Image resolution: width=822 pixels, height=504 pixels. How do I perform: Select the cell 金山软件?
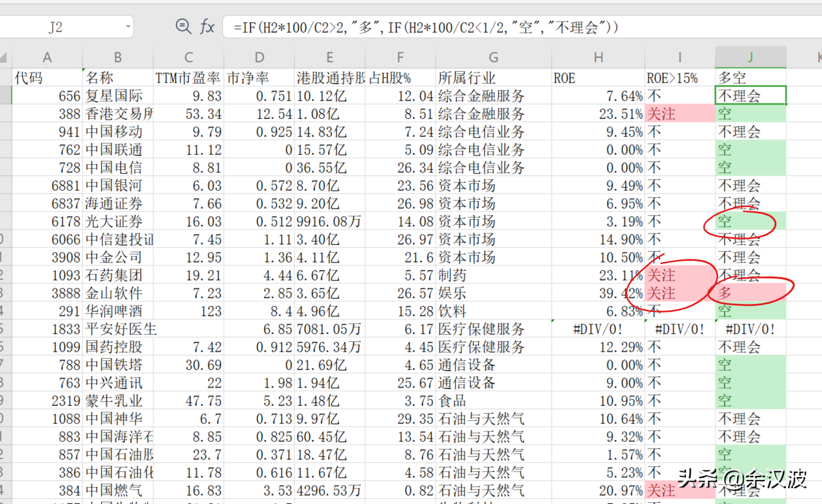(118, 293)
